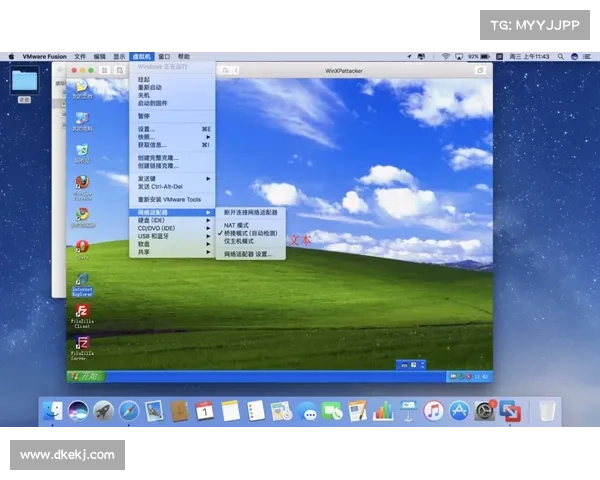Select NAT 模式 network mode

(x=250, y=225)
